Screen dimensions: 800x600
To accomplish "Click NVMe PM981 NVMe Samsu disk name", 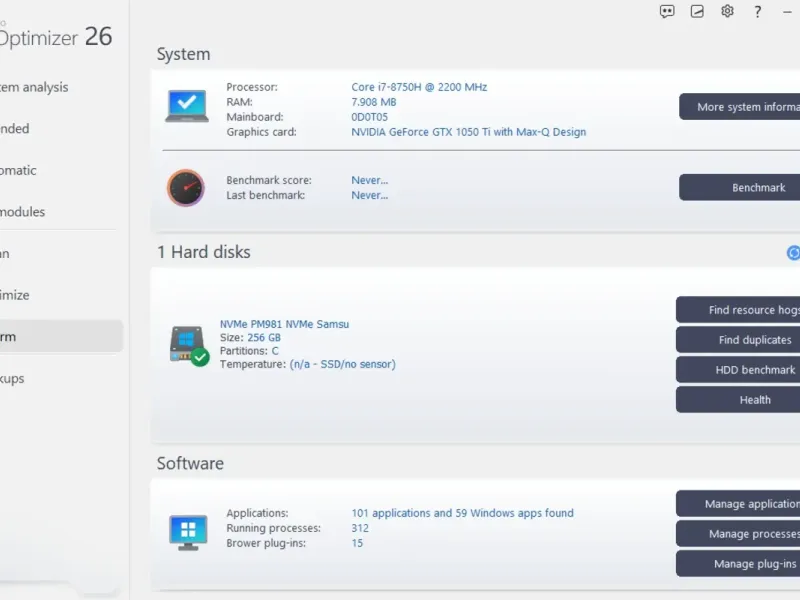I will click(284, 324).
